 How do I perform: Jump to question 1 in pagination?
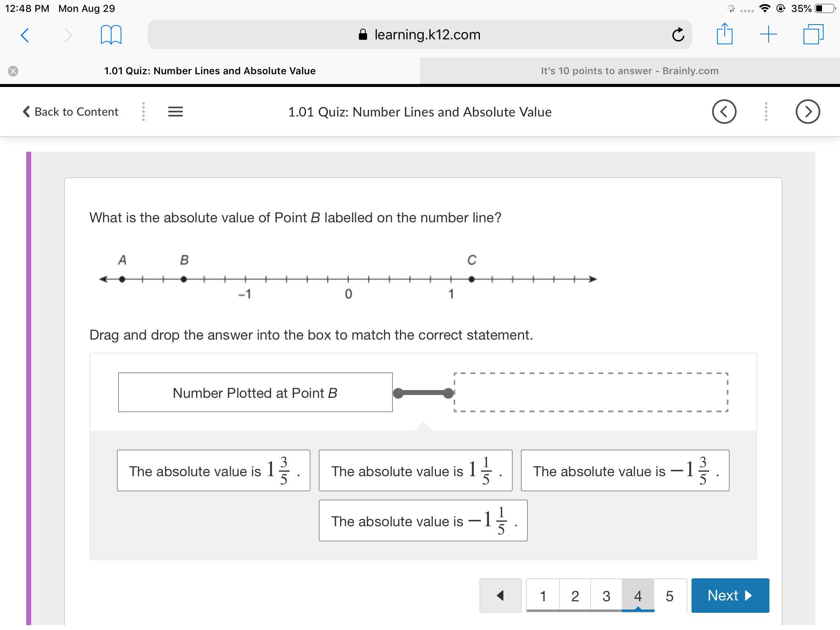pyautogui.click(x=543, y=596)
